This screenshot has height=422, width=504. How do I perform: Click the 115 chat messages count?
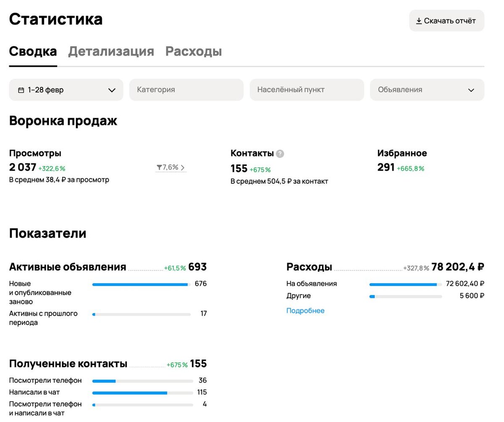click(202, 392)
